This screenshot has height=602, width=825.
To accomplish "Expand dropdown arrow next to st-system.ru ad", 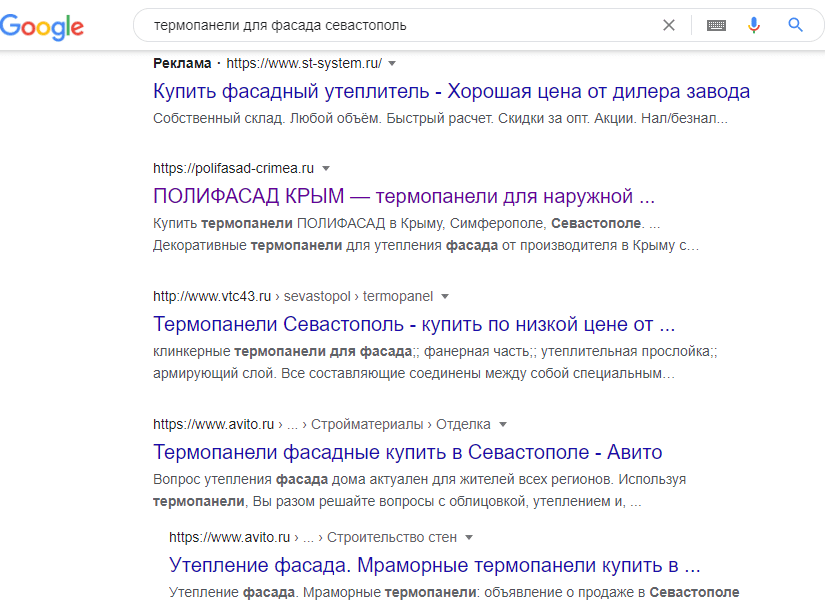I will coord(392,64).
